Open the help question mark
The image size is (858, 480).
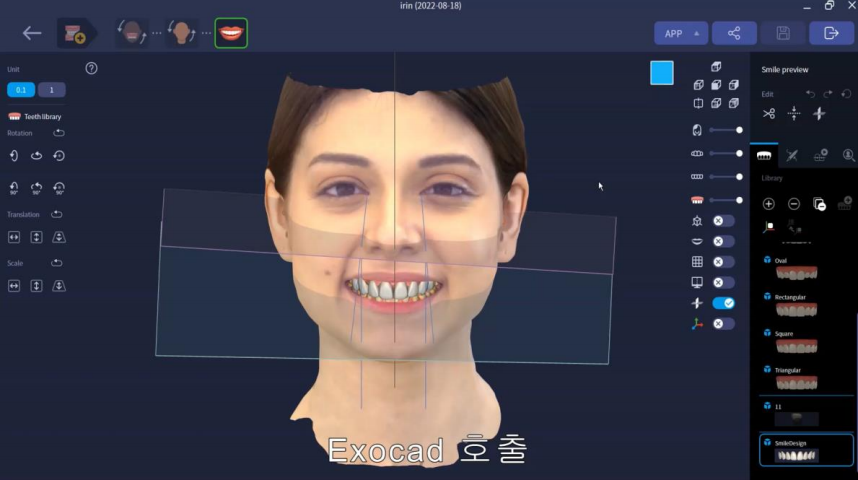coord(91,68)
